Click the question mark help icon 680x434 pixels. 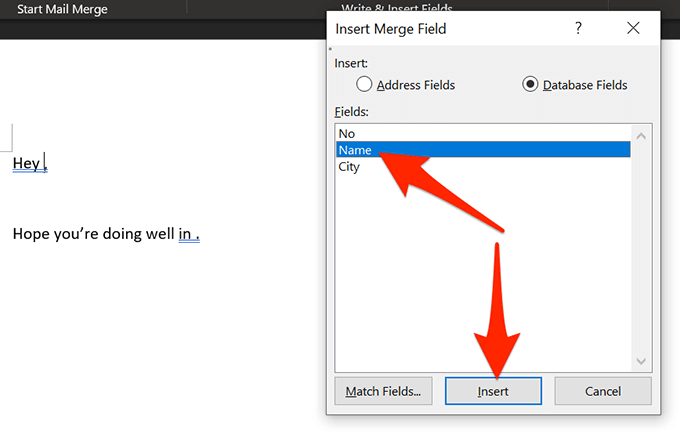(578, 29)
